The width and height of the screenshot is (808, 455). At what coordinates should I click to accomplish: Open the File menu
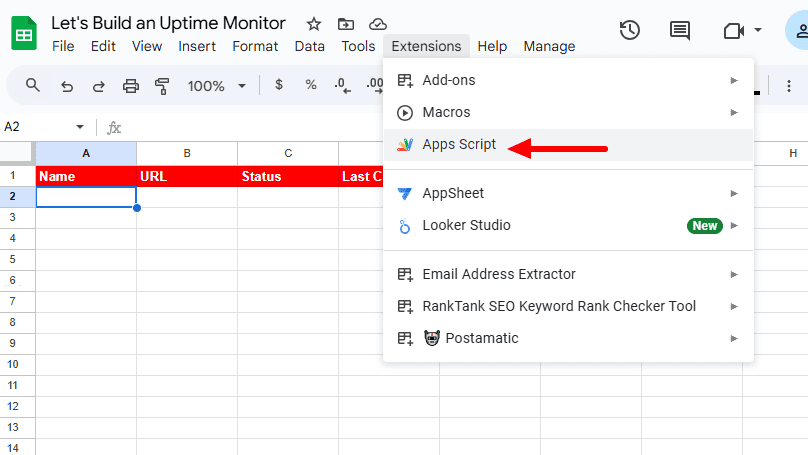[63, 46]
